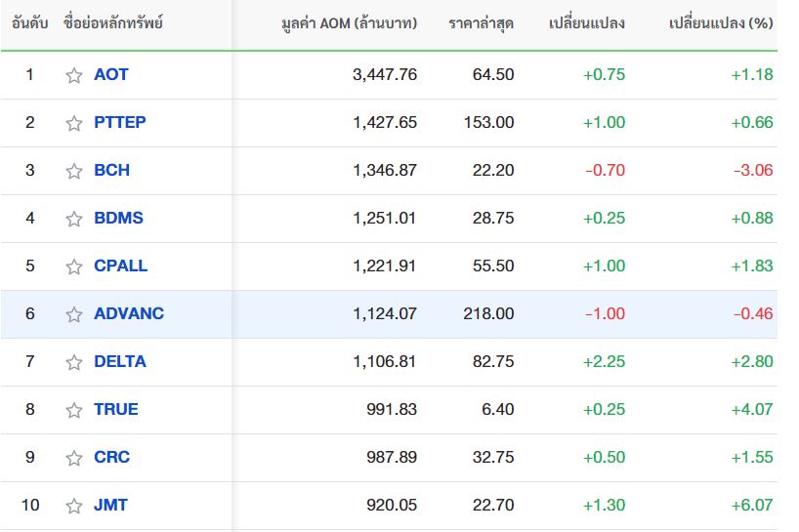This screenshot has width=799, height=532.
Task: Click the ADVANC symbol link
Action: pos(129,313)
